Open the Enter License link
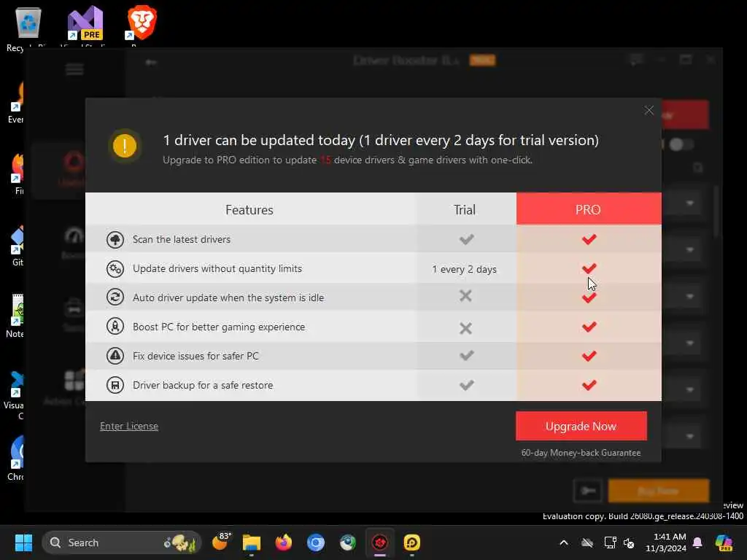Viewport: 747px width, 560px height. pos(129,426)
